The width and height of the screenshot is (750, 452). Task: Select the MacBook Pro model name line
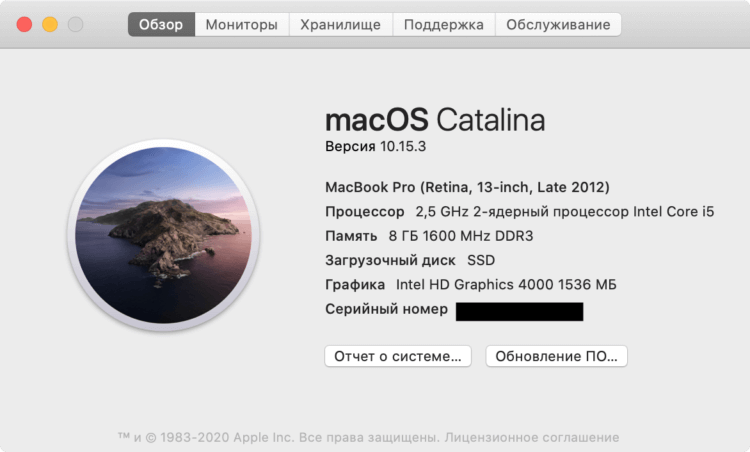(467, 187)
